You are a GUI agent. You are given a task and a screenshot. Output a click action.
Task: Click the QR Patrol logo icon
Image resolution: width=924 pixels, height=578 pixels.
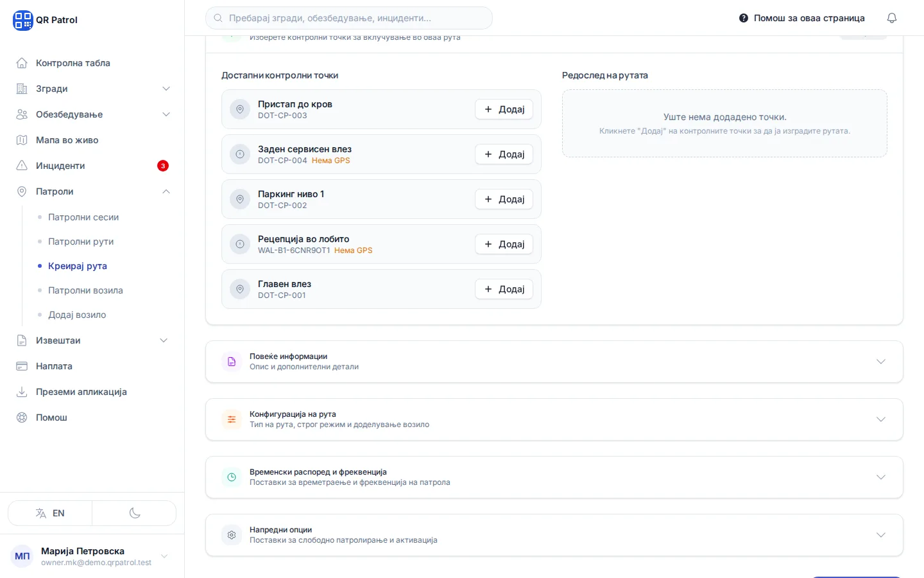[23, 20]
